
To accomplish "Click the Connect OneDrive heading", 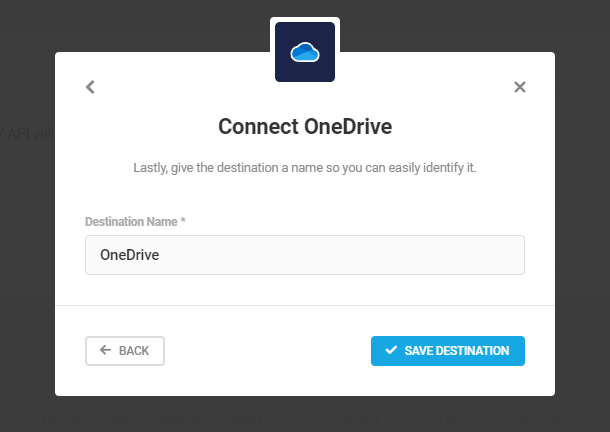I will click(305, 126).
